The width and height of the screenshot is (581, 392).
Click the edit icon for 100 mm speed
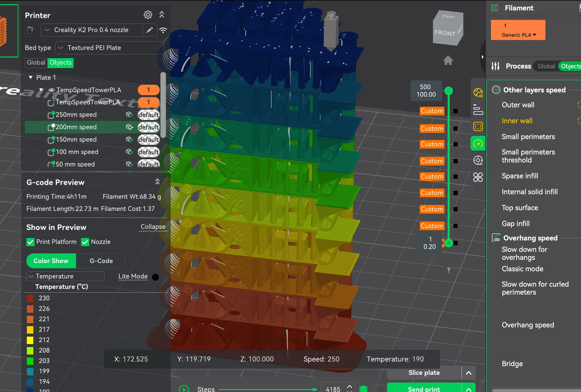[129, 152]
